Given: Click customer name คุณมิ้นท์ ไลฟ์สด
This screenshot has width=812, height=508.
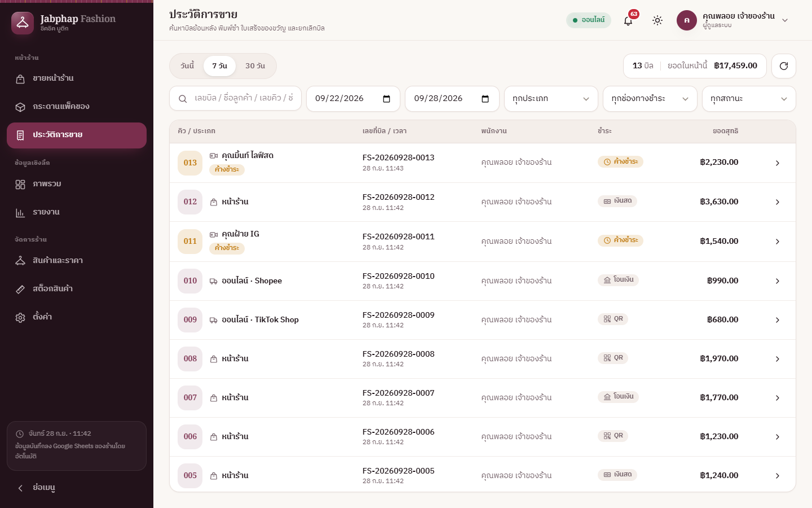Looking at the screenshot, I should [x=248, y=155].
